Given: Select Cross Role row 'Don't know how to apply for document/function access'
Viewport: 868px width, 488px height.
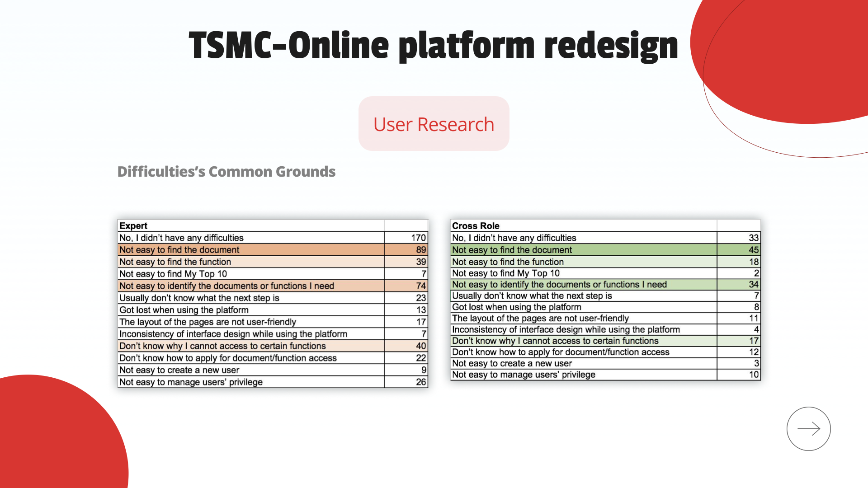Looking at the screenshot, I should click(x=605, y=352).
